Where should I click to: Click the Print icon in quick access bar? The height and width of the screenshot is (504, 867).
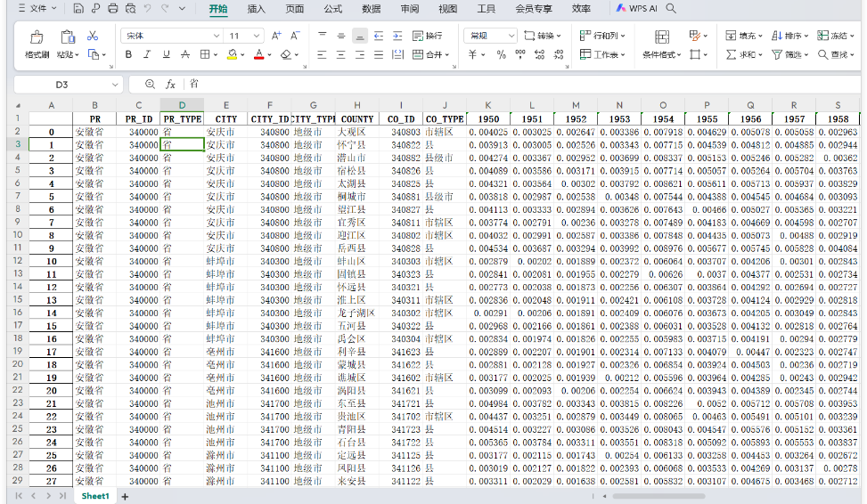(113, 9)
